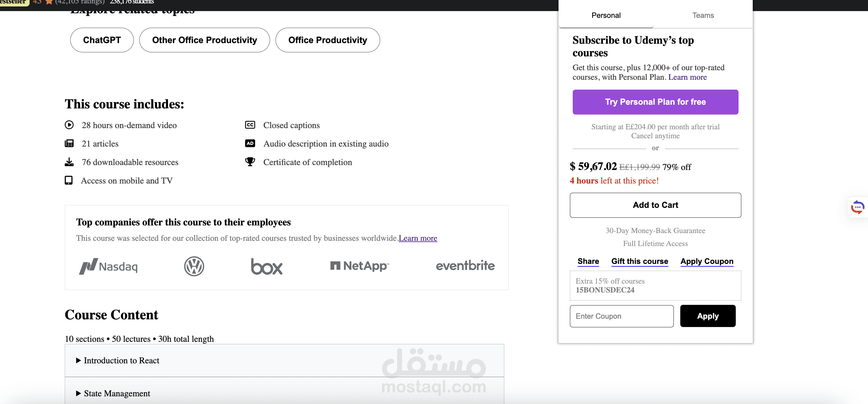The width and height of the screenshot is (868, 404).
Task: Click the Box company logo
Action: click(267, 266)
